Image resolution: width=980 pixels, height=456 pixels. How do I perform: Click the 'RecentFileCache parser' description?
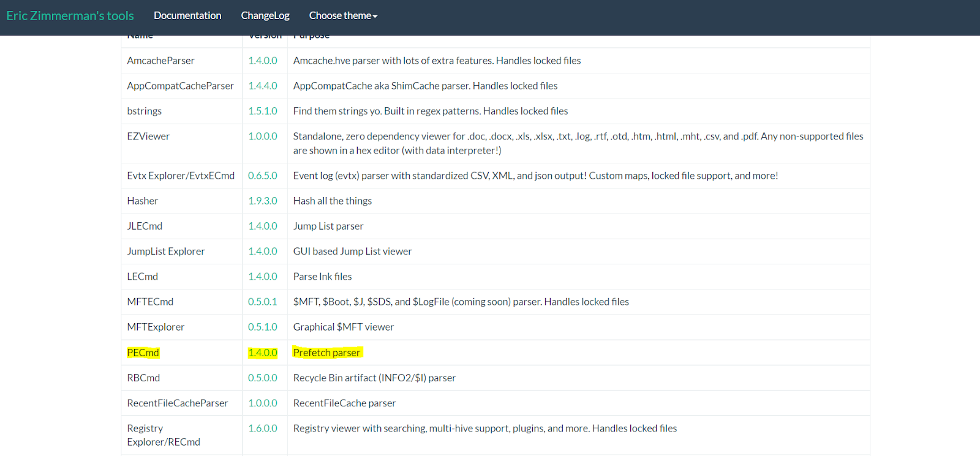click(344, 403)
